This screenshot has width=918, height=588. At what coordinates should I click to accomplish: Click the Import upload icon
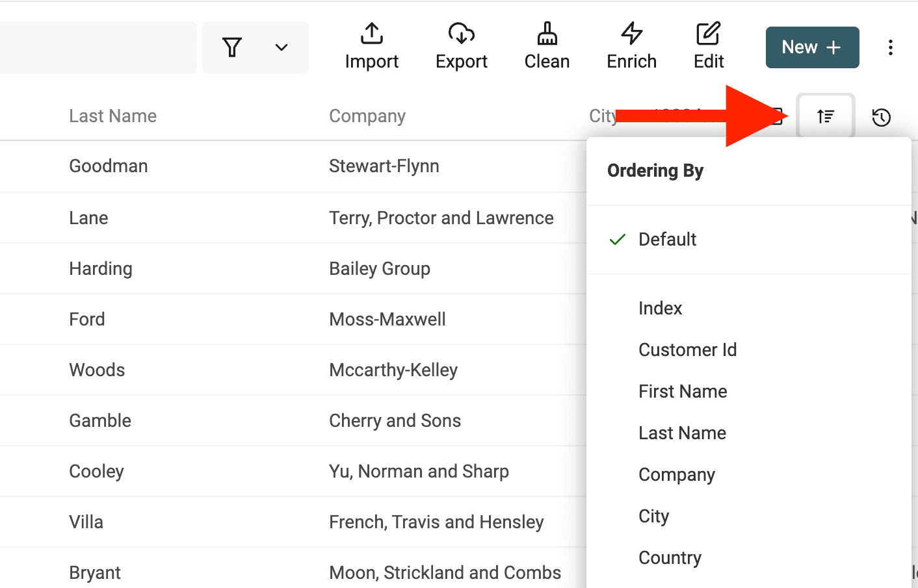click(371, 34)
